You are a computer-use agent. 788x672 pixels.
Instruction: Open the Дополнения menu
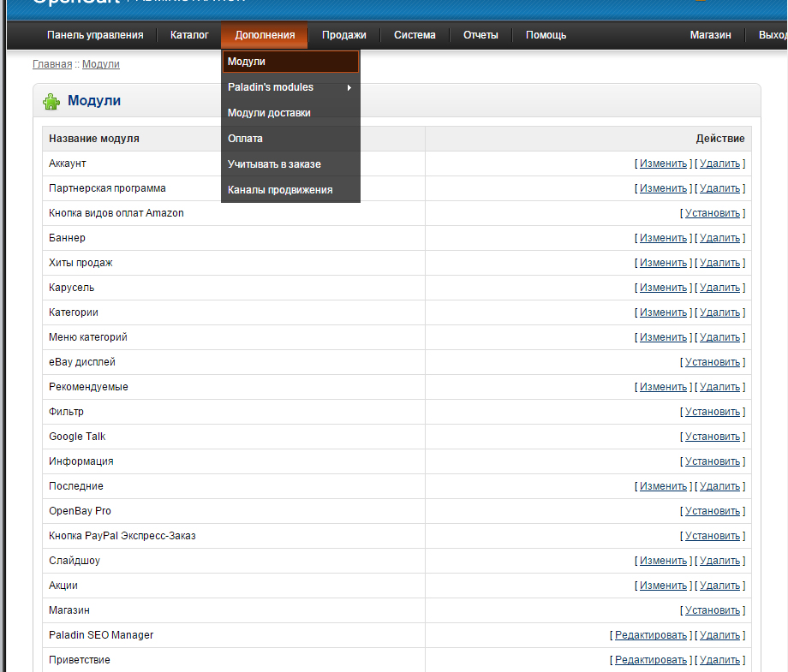pos(265,35)
